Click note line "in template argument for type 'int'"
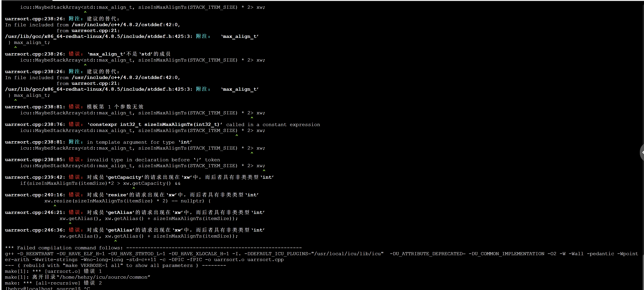Screen dimensions: 644x290 [98, 142]
